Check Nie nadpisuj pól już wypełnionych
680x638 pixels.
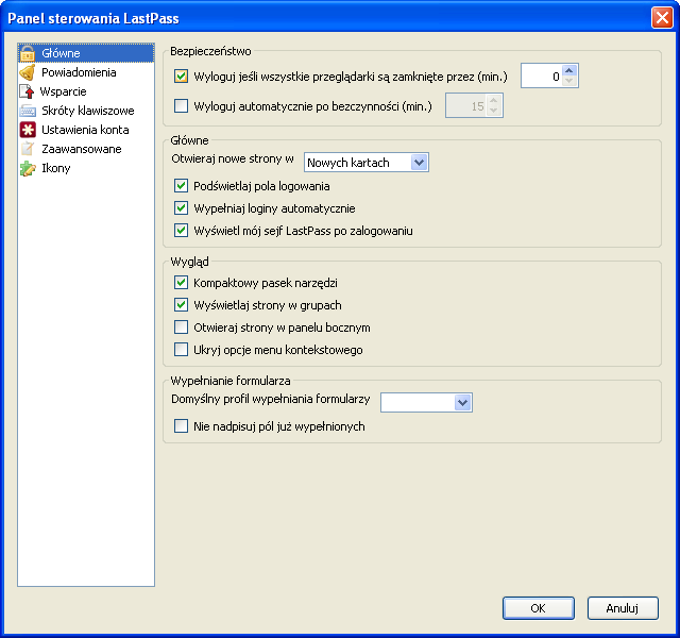pos(181,426)
